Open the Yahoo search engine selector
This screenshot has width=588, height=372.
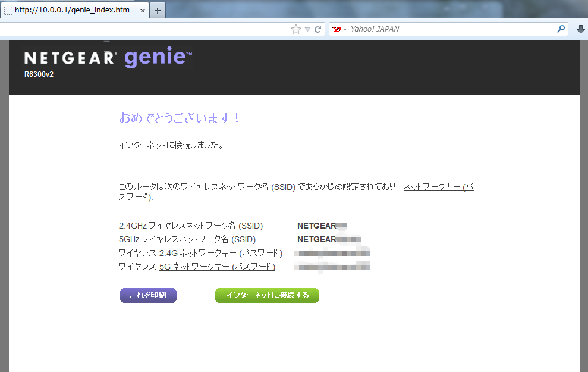click(x=339, y=29)
